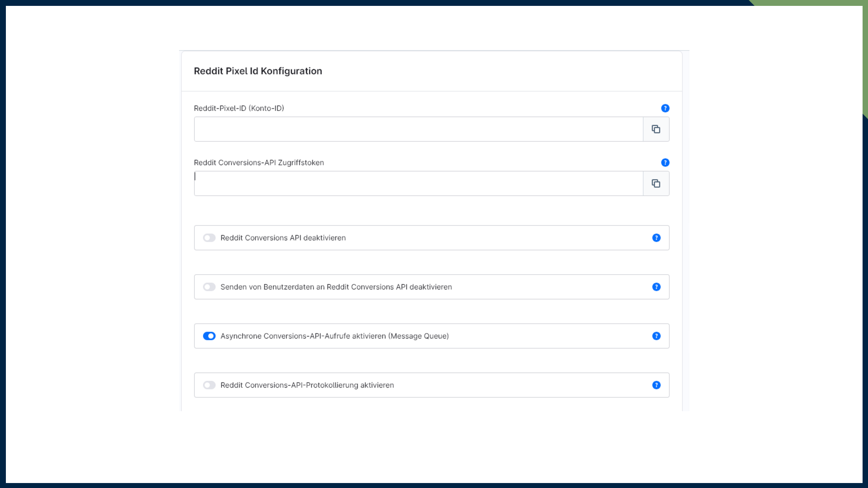Click the Reddit-Pixel-ID (Konto-ID) label
The width and height of the screenshot is (868, 488).
(239, 108)
